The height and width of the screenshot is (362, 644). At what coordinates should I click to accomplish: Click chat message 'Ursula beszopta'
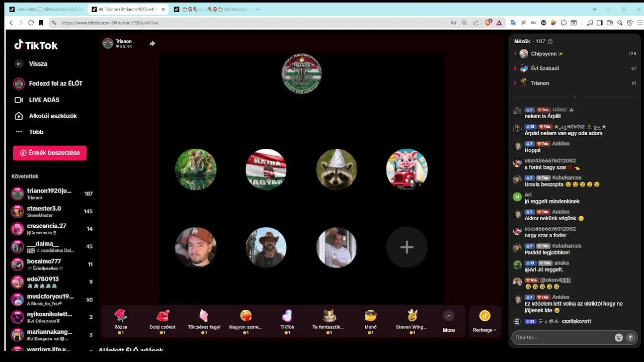click(562, 185)
